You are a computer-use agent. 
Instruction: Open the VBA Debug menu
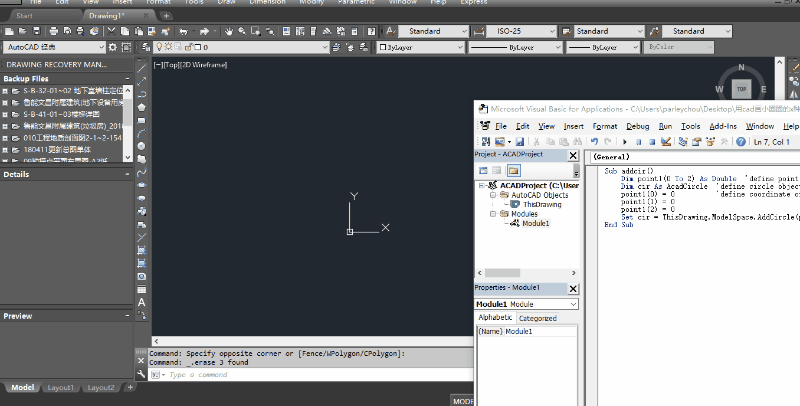pyautogui.click(x=638, y=126)
